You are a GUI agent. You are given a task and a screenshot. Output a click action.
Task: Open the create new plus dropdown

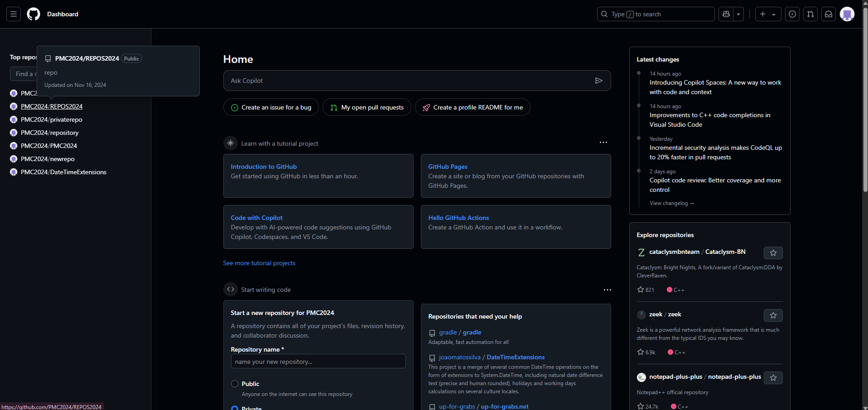point(768,14)
